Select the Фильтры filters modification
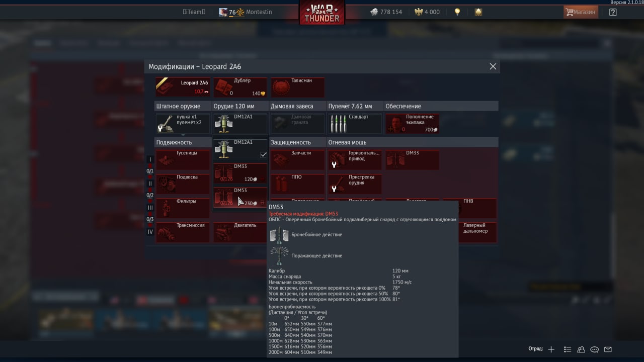This screenshot has height=362, width=644. [183, 208]
